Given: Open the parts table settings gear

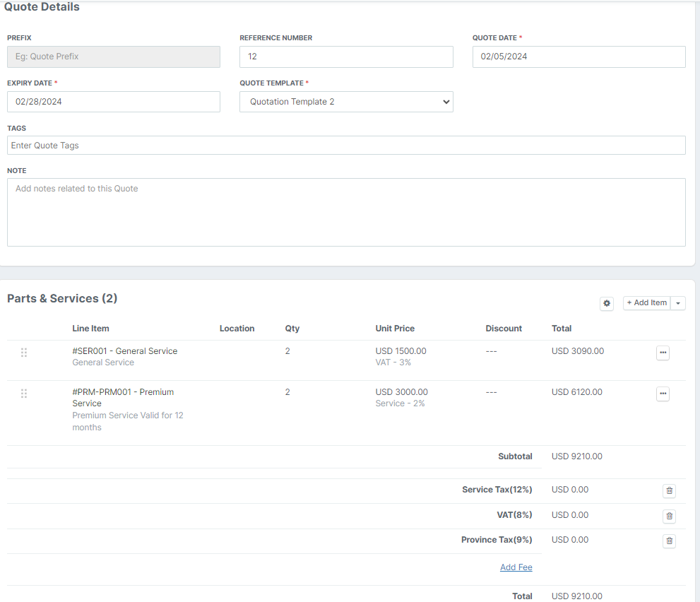Looking at the screenshot, I should pos(607,303).
